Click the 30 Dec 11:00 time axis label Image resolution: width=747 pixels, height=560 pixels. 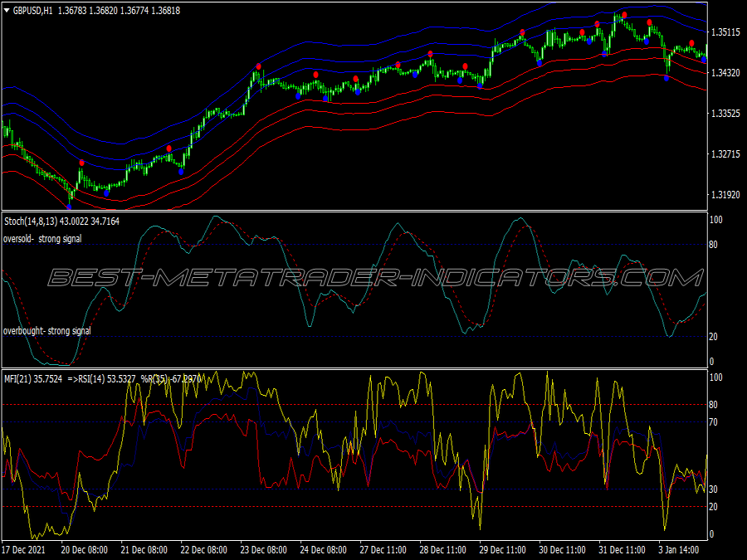pos(563,550)
